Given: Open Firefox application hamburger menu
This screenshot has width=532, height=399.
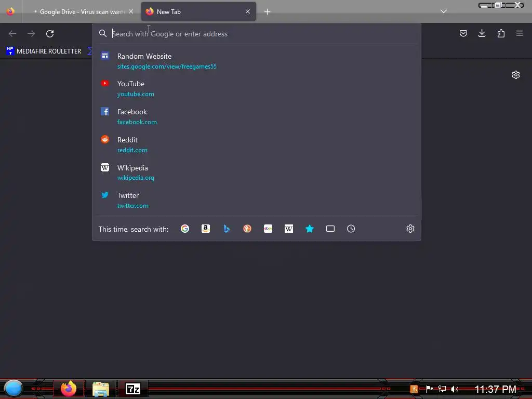Looking at the screenshot, I should [520, 33].
